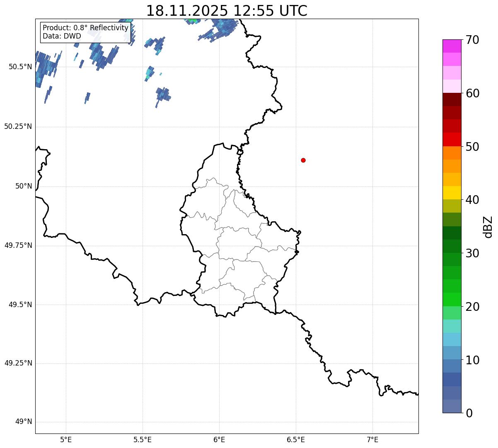
Task: Click the "Data: DWD" source text
Action: 62,36
